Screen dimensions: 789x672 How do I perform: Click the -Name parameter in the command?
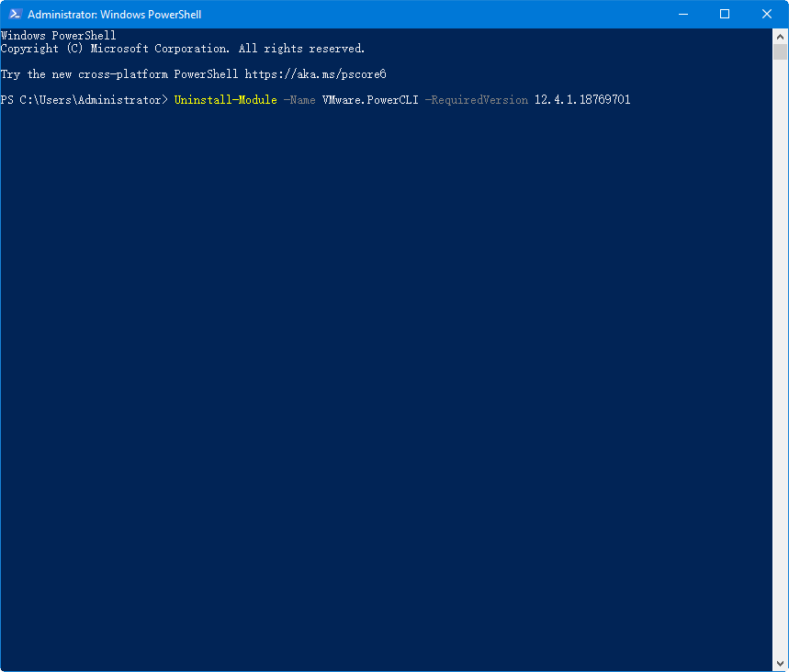point(300,99)
